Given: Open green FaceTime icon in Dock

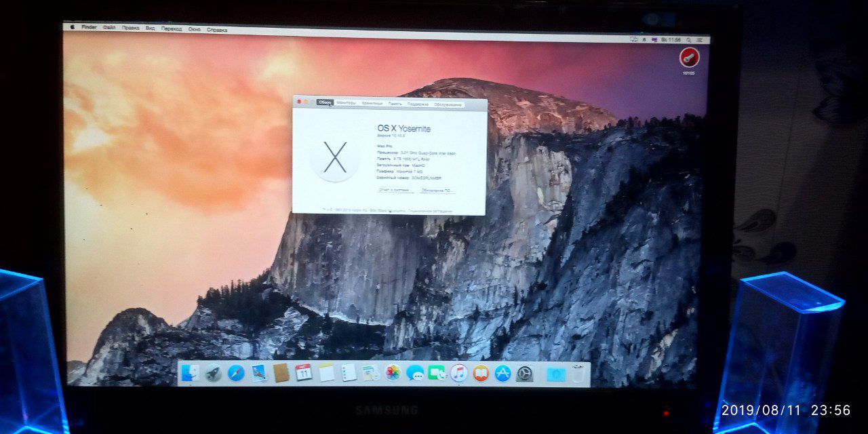Looking at the screenshot, I should point(437,372).
